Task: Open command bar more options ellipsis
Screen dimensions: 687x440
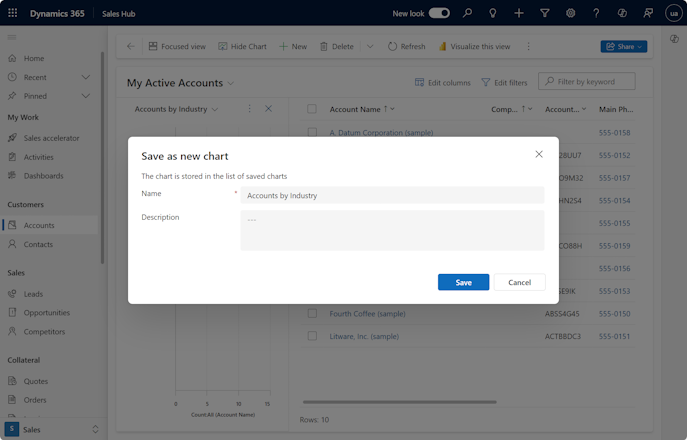Action: pyautogui.click(x=528, y=46)
